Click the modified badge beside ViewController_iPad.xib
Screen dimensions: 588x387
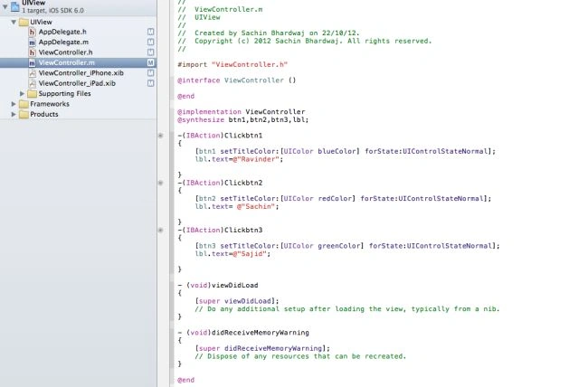point(150,83)
